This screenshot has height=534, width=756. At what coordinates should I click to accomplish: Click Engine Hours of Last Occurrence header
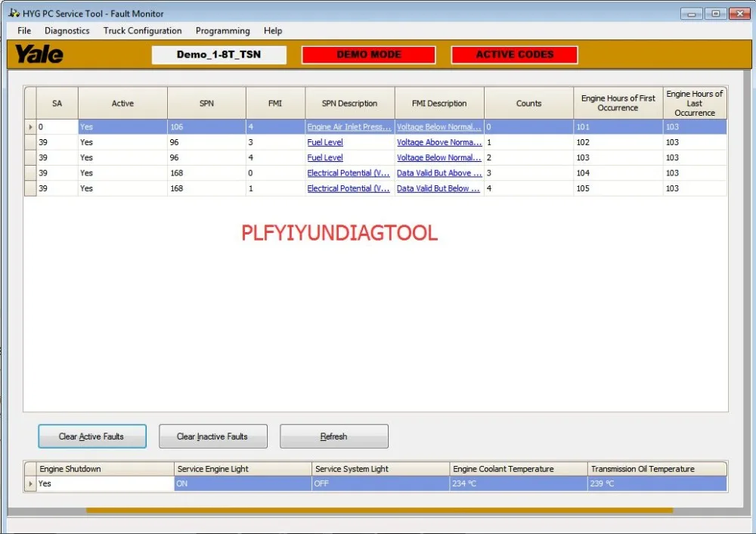pyautogui.click(x=695, y=103)
